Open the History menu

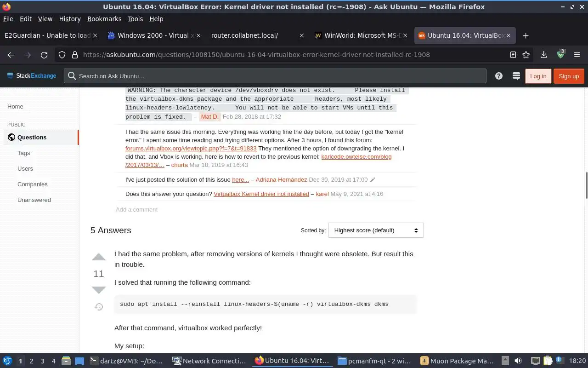click(x=70, y=19)
